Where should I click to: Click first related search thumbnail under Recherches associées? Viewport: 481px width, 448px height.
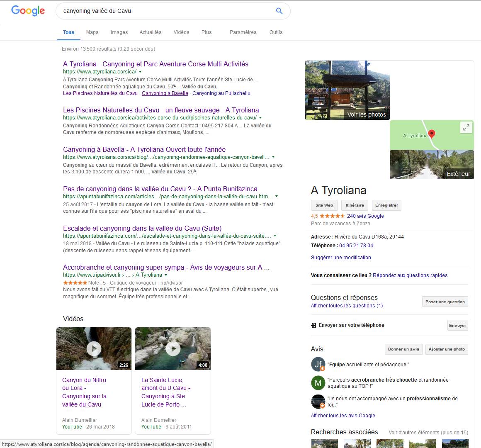tap(325, 443)
